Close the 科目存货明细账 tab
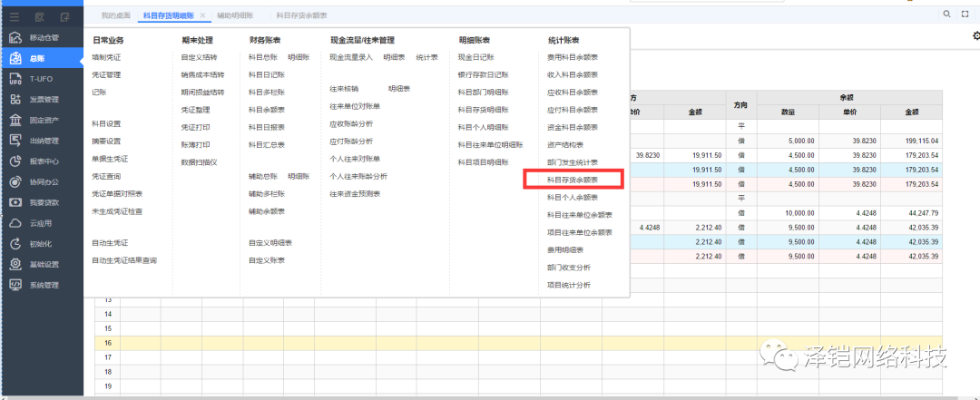This screenshot has width=980, height=400. 202,15
